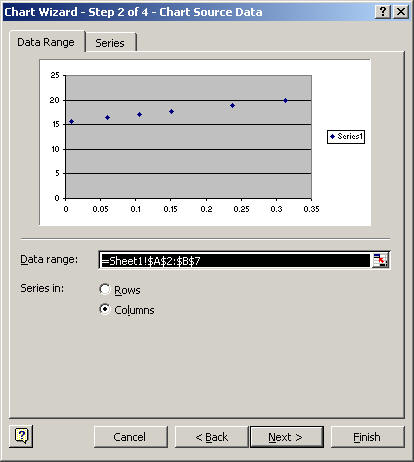
Task: Click the chart preview plot area
Action: point(189,137)
